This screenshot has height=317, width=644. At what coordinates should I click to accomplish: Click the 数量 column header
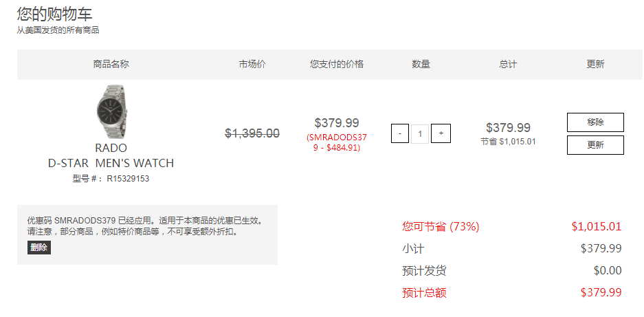(421, 64)
